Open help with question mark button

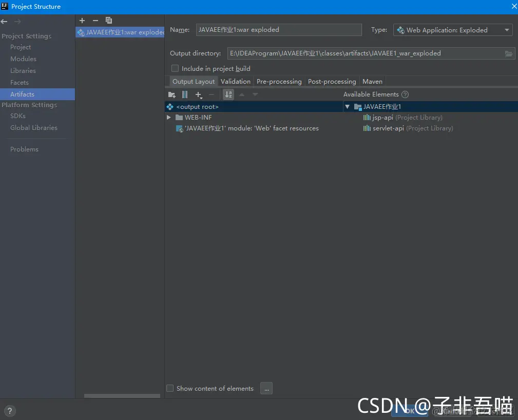(10, 411)
